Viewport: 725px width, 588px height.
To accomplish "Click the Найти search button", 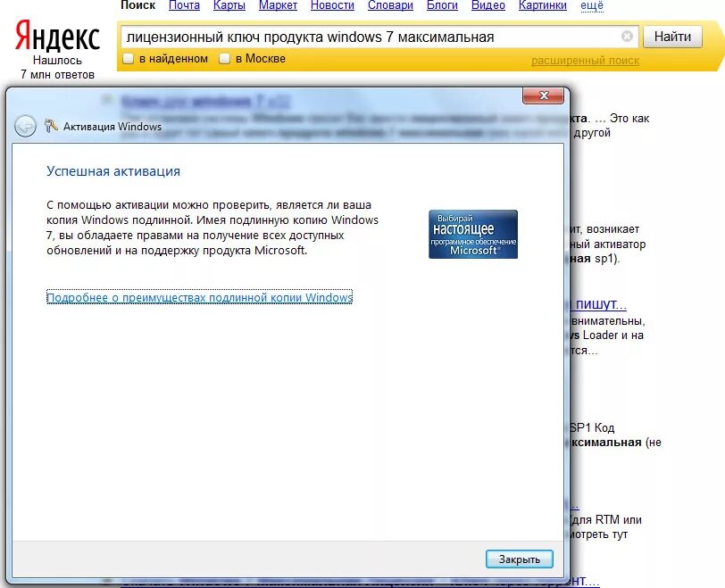I will [x=672, y=37].
